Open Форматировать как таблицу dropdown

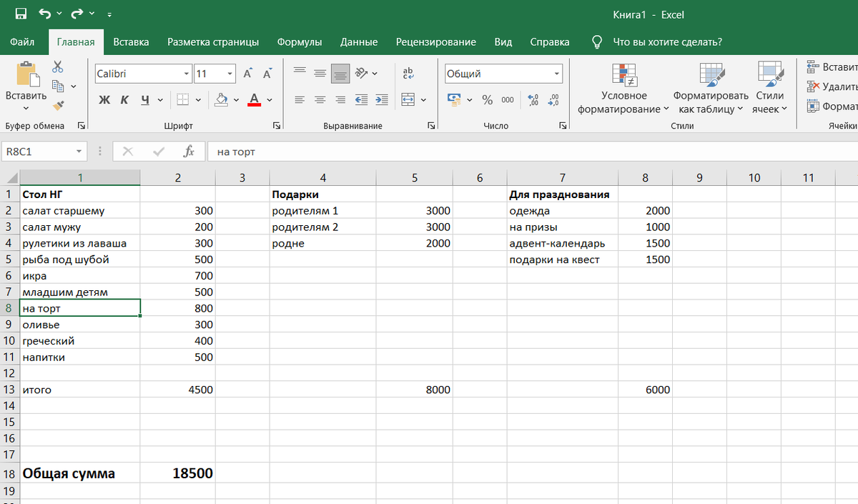point(711,88)
